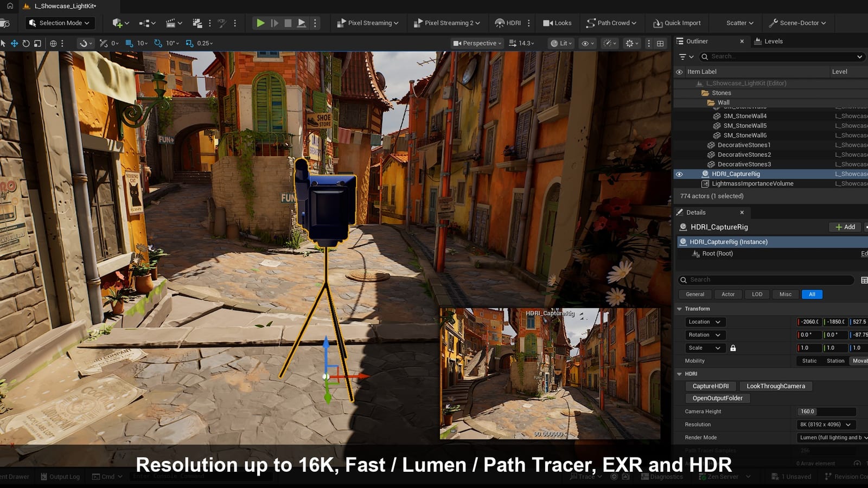This screenshot has height=488, width=868.
Task: Select SM_StoneWall5 in the Outliner
Action: click(745, 126)
